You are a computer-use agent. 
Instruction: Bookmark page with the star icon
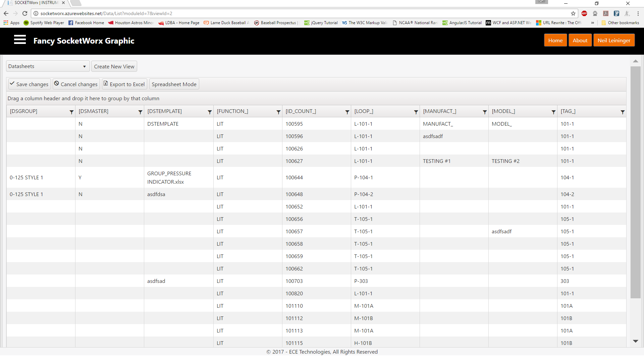pyautogui.click(x=573, y=13)
